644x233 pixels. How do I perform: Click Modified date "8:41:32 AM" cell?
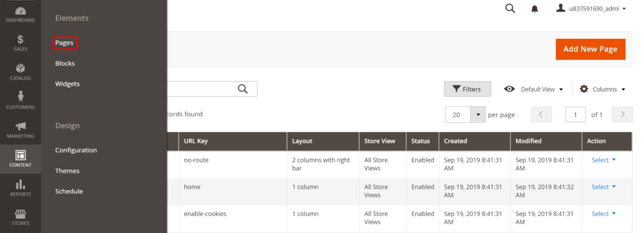point(546,191)
